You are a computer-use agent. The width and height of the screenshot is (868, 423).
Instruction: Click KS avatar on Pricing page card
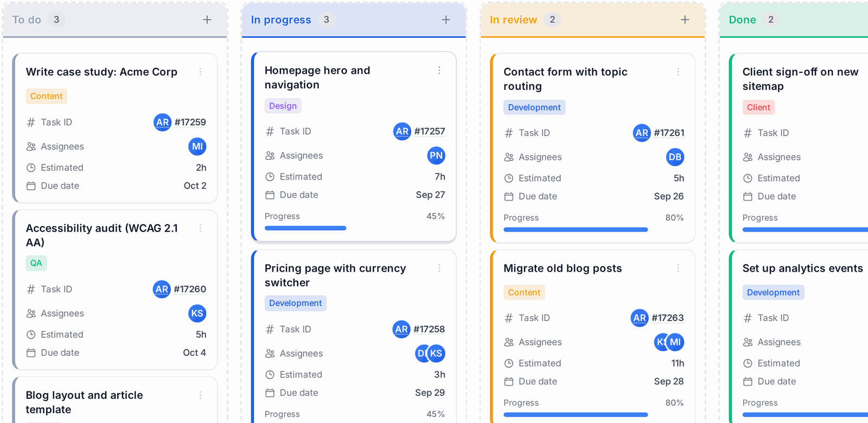click(x=436, y=354)
